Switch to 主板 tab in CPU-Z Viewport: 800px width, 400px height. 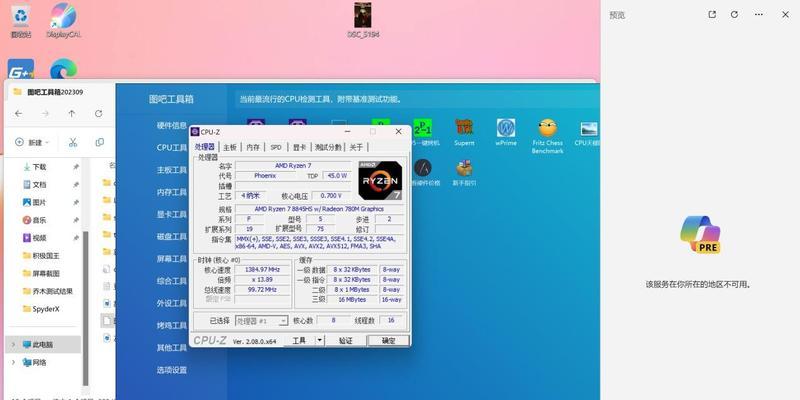click(230, 147)
